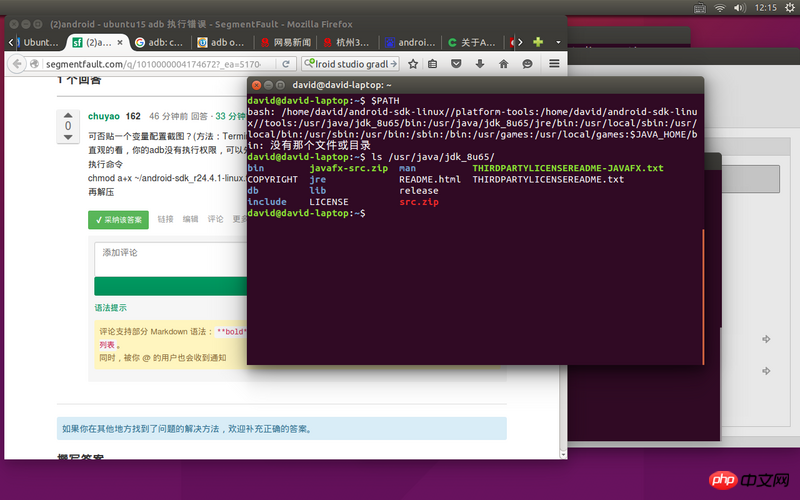Click the 评论 comment link
800x500 pixels.
point(215,219)
